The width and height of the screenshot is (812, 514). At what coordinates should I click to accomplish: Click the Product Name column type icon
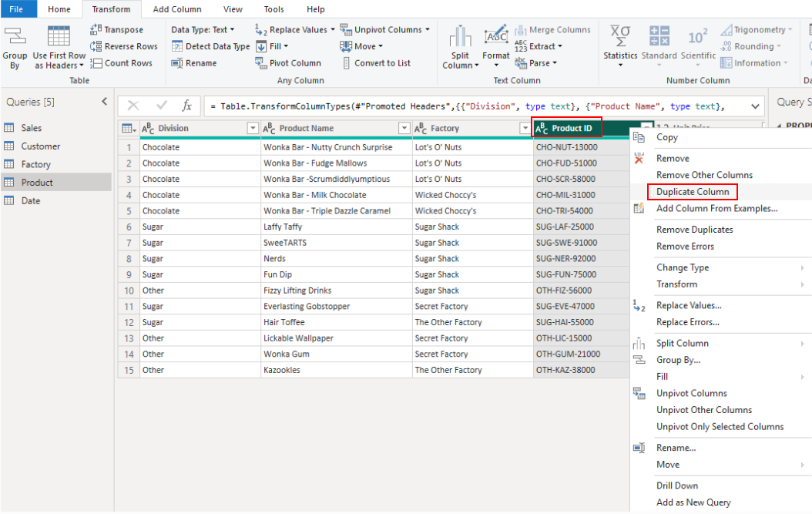pyautogui.click(x=269, y=128)
